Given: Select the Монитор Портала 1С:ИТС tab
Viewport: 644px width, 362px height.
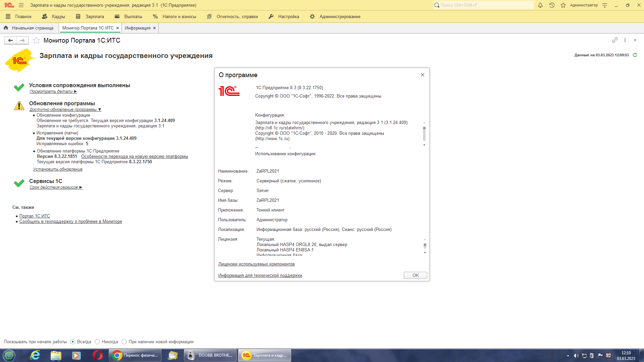Looking at the screenshot, I should pos(88,28).
